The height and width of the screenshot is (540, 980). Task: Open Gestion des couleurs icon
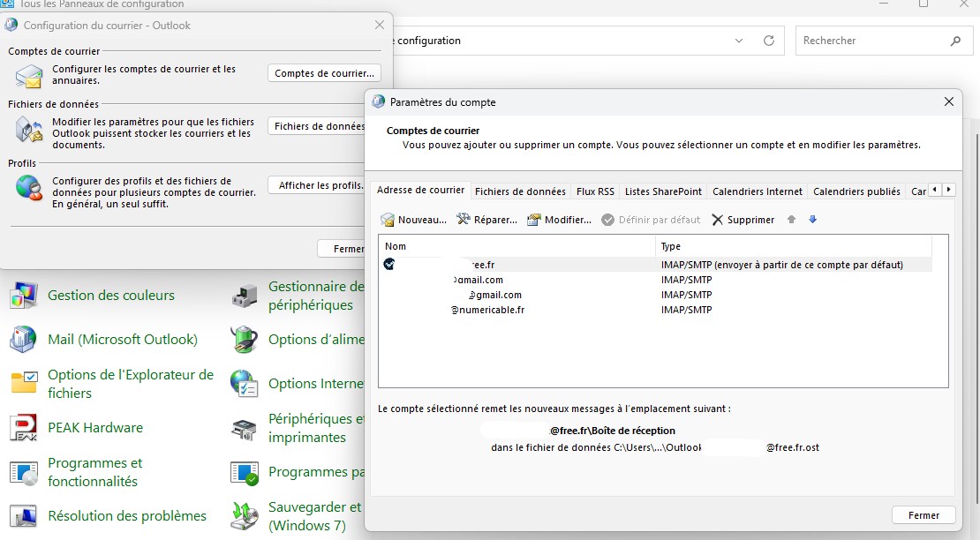click(x=24, y=296)
